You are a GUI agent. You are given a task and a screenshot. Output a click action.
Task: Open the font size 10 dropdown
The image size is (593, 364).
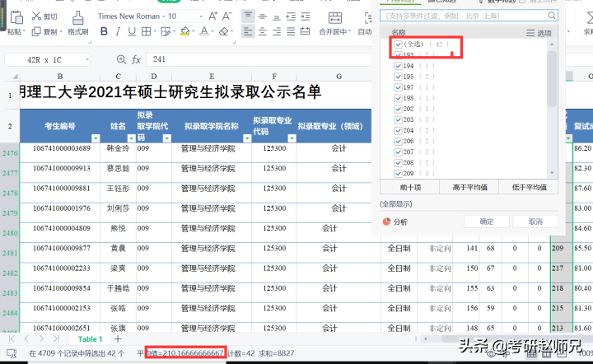tap(201, 16)
